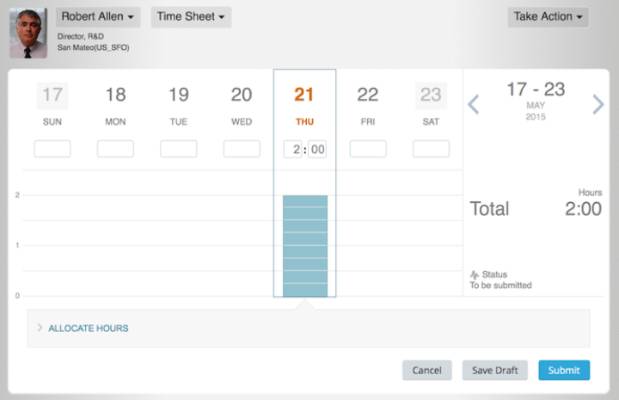Click the '17 - 23' week range label
Image resolution: width=619 pixels, height=400 pixels.
tap(536, 89)
